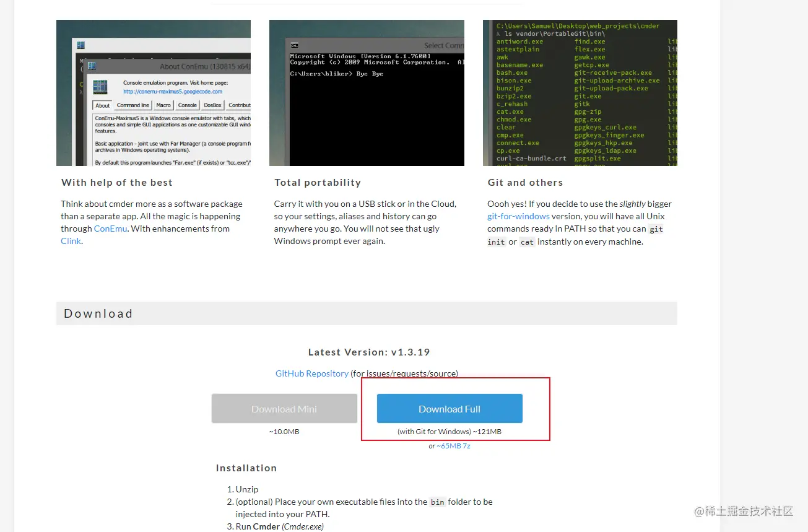808x532 pixels.
Task: Follow the ConEmu link
Action: click(x=111, y=229)
